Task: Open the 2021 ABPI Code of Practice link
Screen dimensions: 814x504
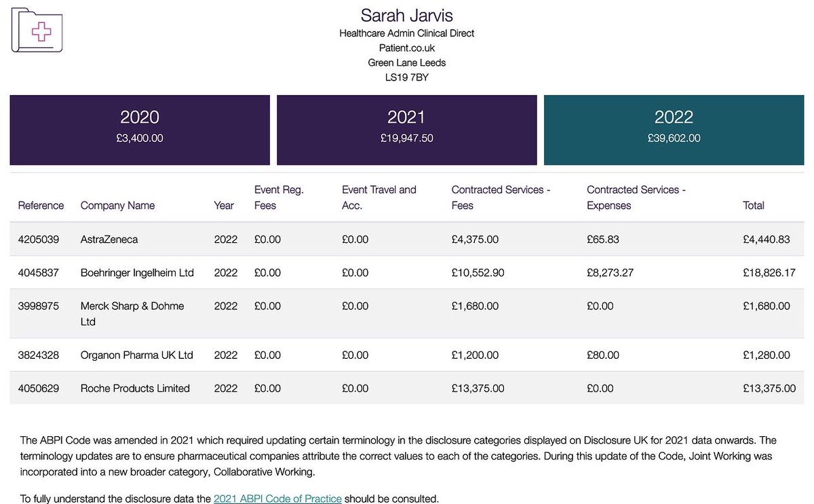Action: (x=277, y=499)
